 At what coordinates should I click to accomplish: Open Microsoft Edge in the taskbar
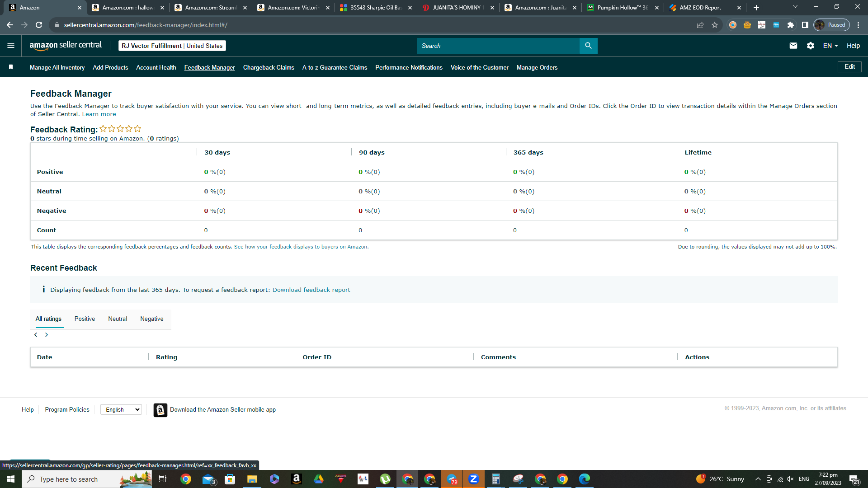pyautogui.click(x=585, y=479)
